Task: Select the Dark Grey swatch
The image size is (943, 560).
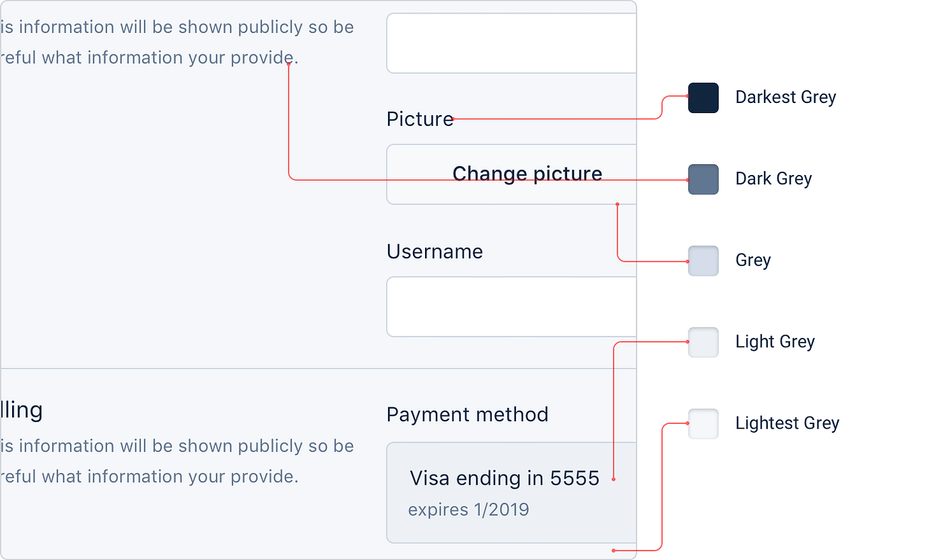Action: click(703, 179)
